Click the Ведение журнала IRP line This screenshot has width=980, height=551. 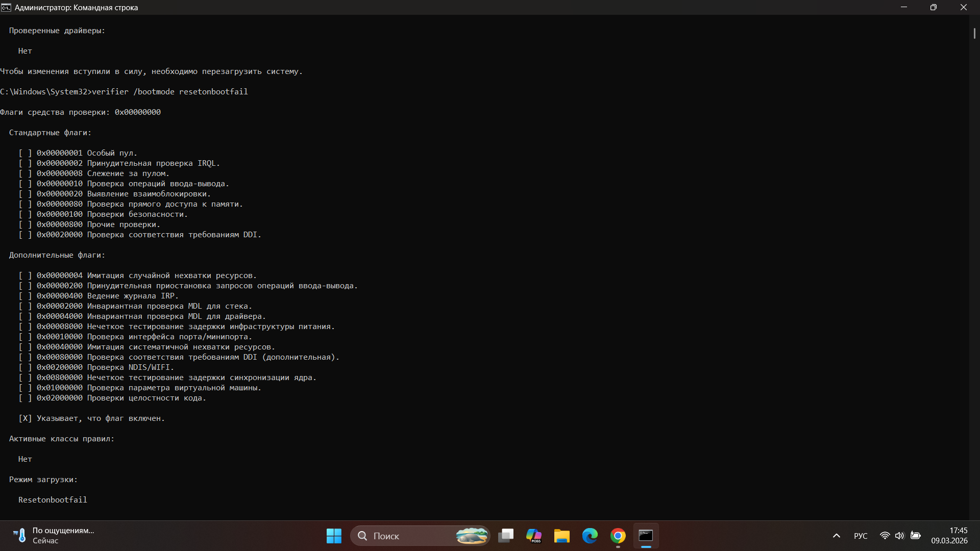[x=99, y=296]
